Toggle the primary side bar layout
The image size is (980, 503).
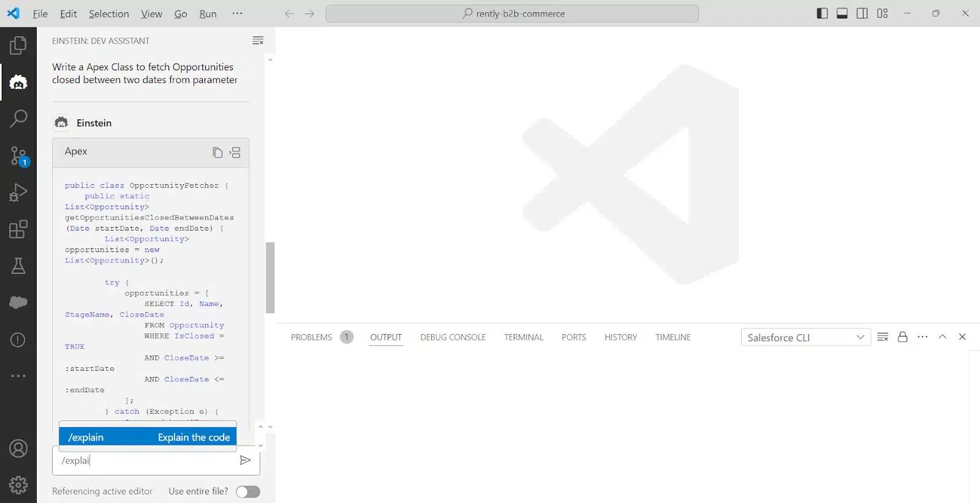pos(823,13)
